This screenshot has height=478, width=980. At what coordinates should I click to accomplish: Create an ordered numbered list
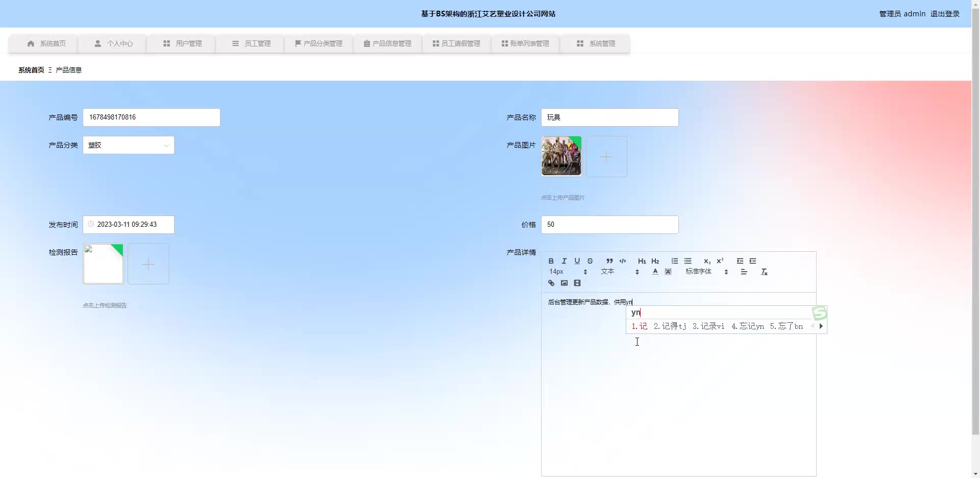(x=675, y=261)
